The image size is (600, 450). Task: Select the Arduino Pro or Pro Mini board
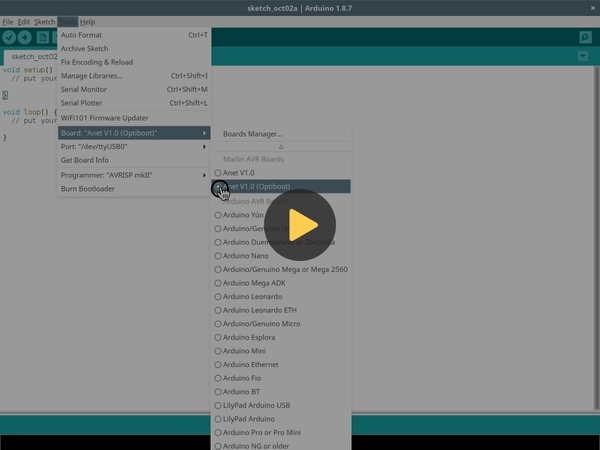[281, 432]
